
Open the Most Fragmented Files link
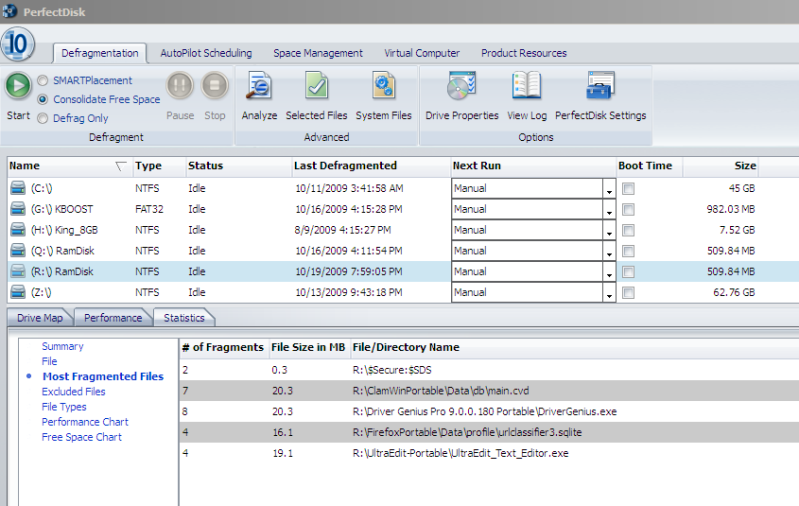click(103, 377)
